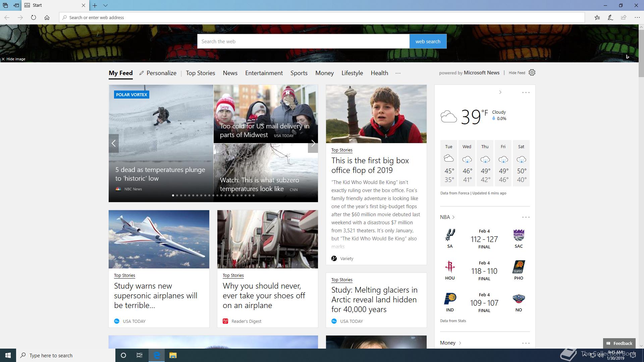Open shoes off on airplane article
Image resolution: width=644 pixels, height=362 pixels.
(x=264, y=296)
